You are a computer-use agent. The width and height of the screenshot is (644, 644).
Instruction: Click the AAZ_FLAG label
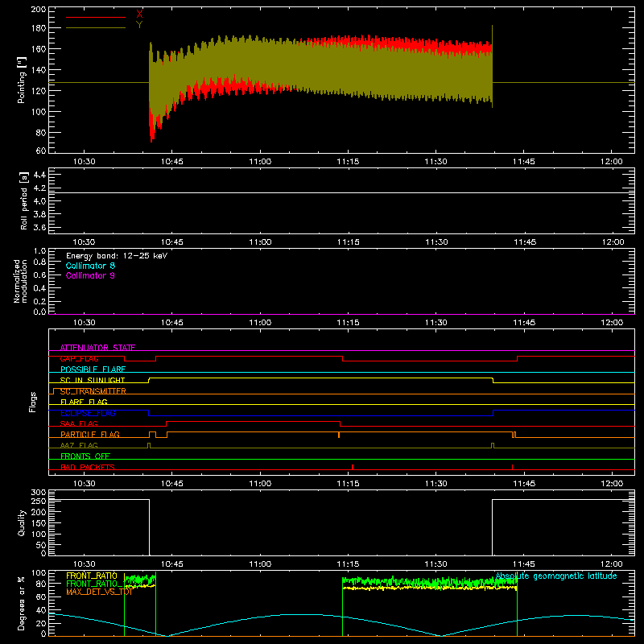(x=79, y=445)
